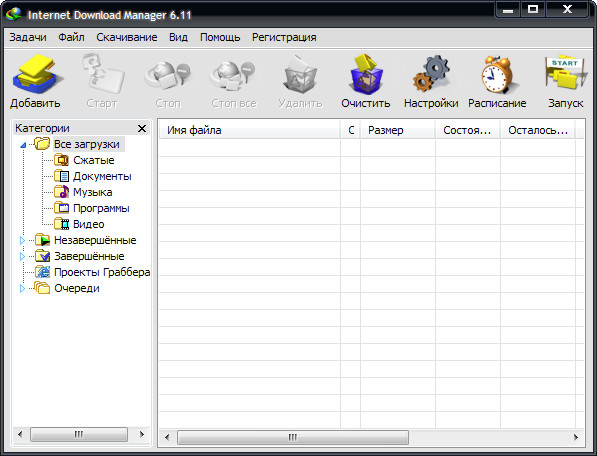Expand the Очереди tree node
This screenshot has width=597, height=456.
pos(22,289)
